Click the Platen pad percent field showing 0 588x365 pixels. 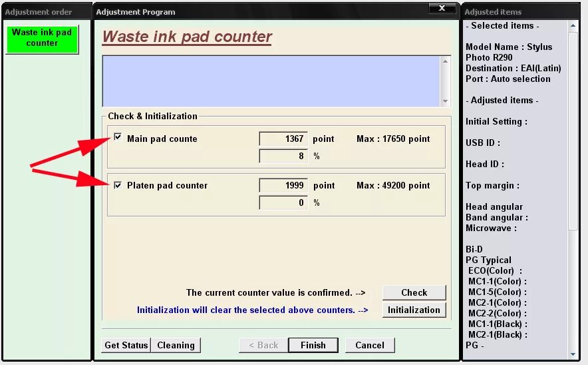point(283,202)
